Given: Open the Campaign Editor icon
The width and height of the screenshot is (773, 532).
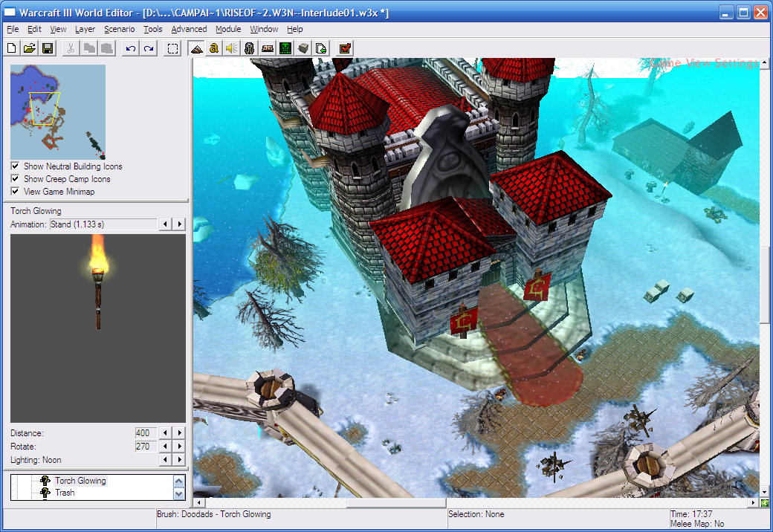Looking at the screenshot, I should 268,48.
